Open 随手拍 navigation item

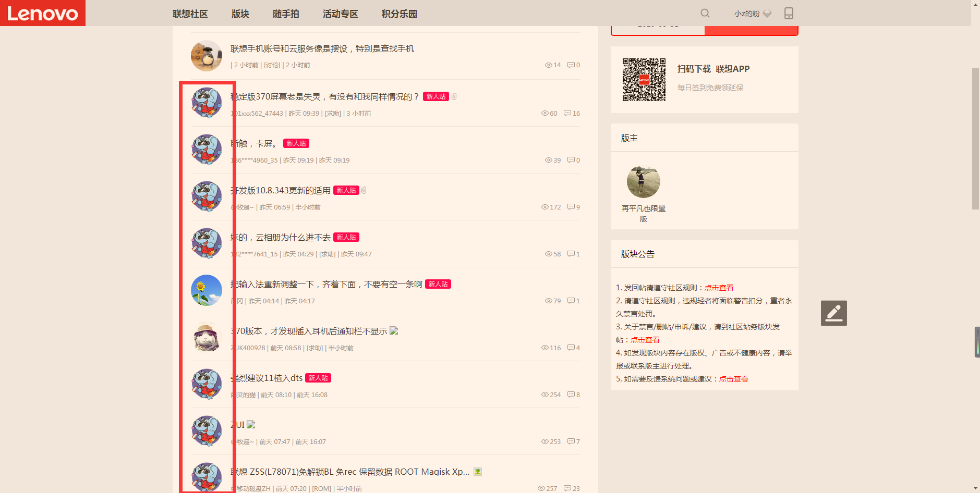point(286,14)
